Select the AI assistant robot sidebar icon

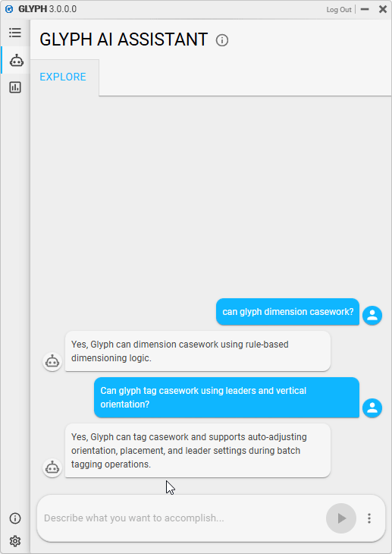(16, 61)
